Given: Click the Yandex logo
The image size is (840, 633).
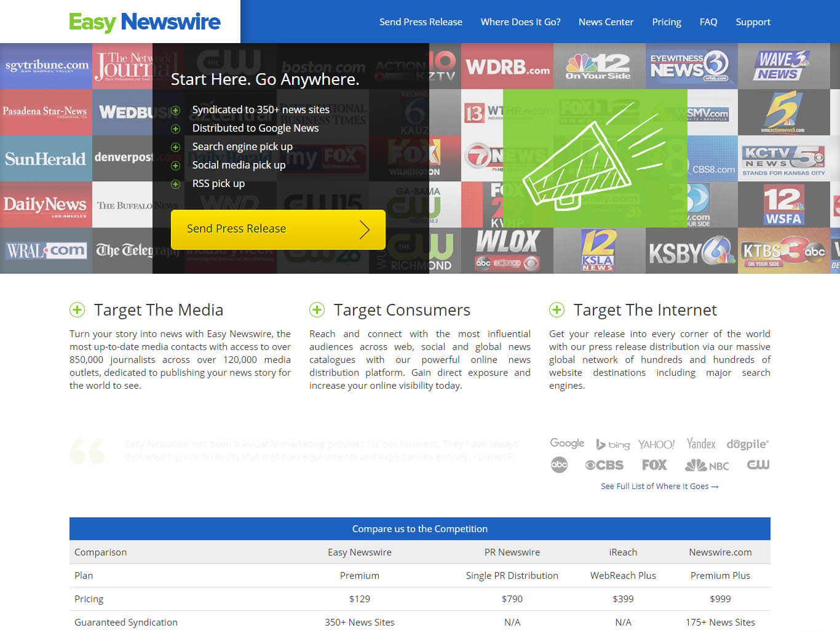Looking at the screenshot, I should coord(700,444).
